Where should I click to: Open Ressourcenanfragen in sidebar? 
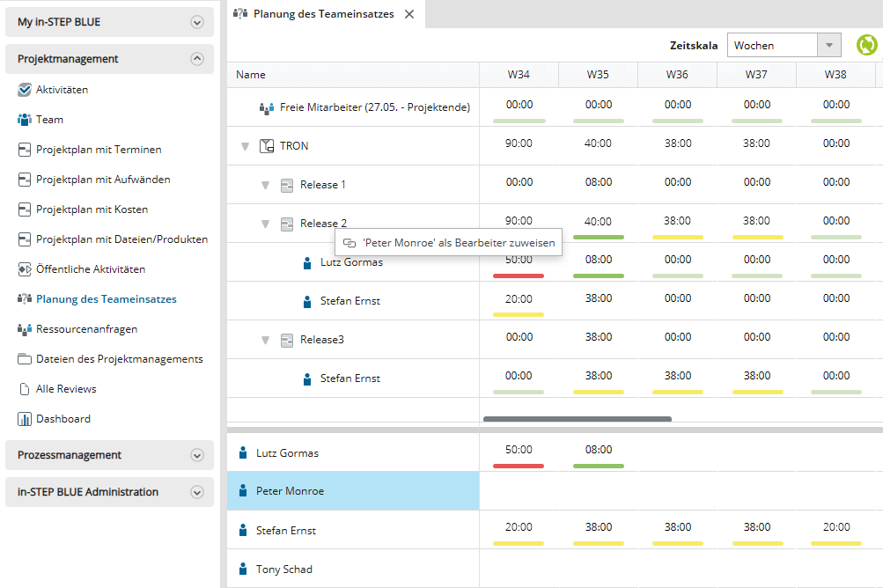pyautogui.click(x=86, y=329)
